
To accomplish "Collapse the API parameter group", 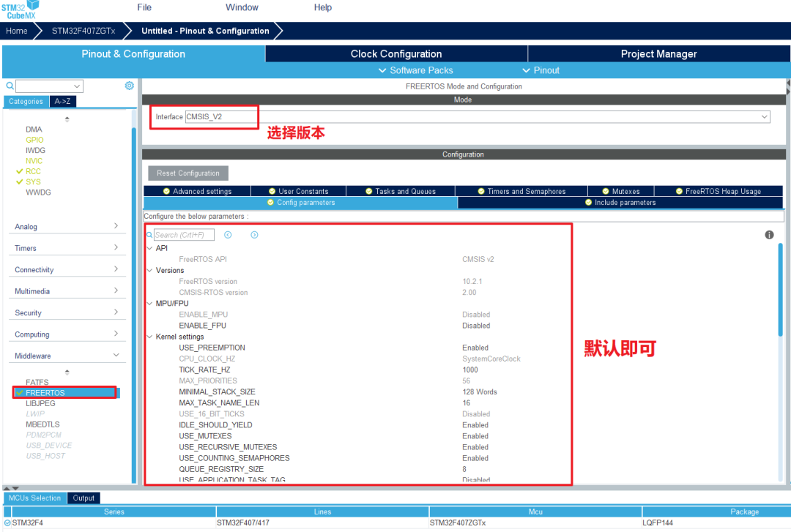I will (149, 248).
